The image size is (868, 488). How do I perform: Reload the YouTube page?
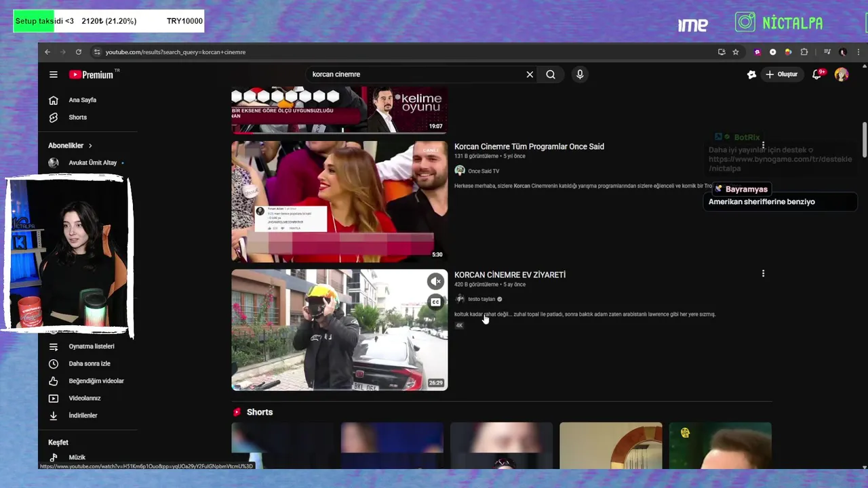[79, 52]
